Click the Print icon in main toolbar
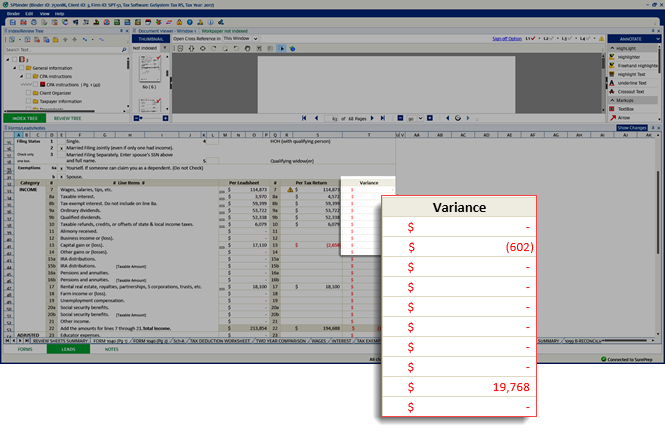The height and width of the screenshot is (432, 665). point(34,22)
